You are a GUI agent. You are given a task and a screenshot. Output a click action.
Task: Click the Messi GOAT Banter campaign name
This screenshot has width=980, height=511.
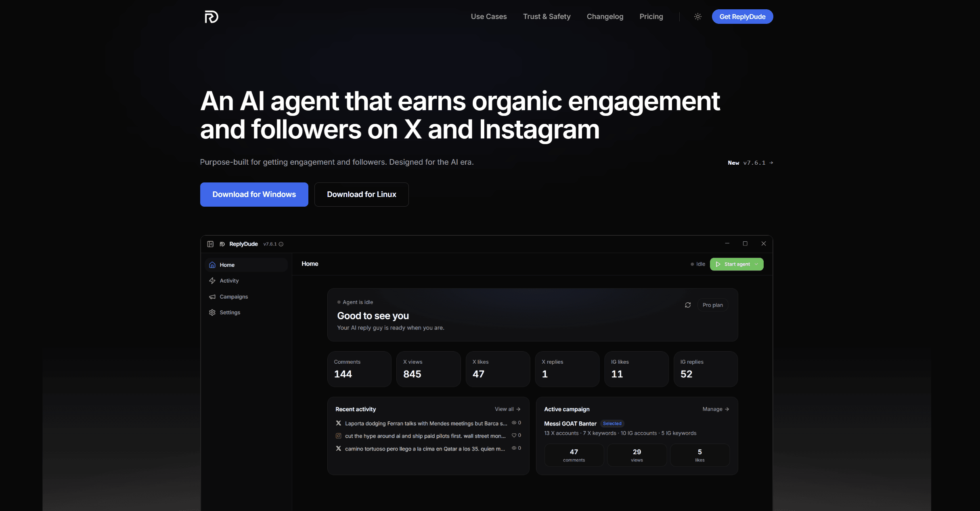(570, 423)
